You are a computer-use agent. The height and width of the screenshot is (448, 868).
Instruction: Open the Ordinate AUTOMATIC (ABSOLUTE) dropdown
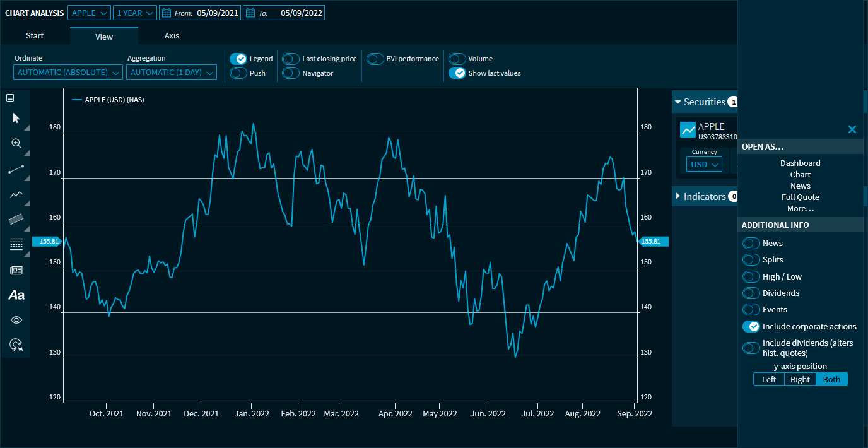[x=68, y=73]
